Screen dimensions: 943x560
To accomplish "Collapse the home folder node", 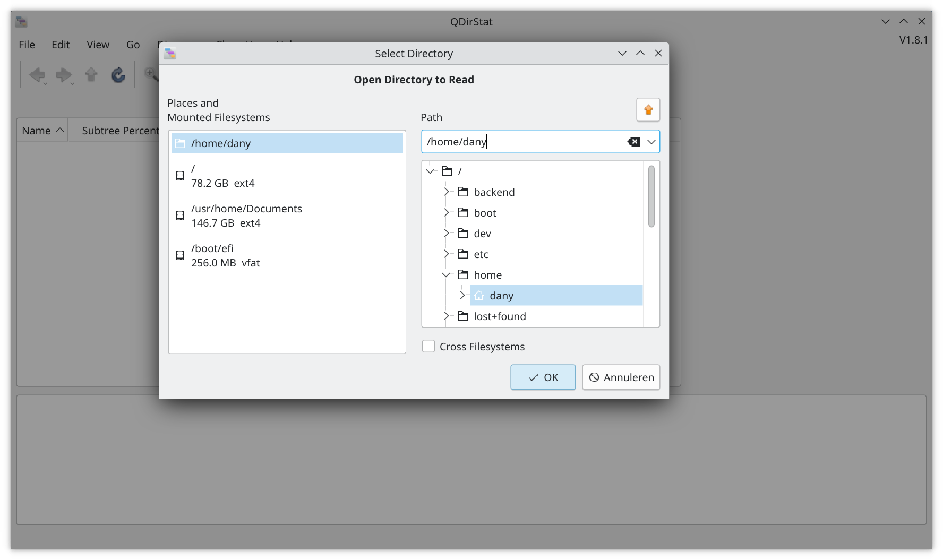I will [446, 274].
